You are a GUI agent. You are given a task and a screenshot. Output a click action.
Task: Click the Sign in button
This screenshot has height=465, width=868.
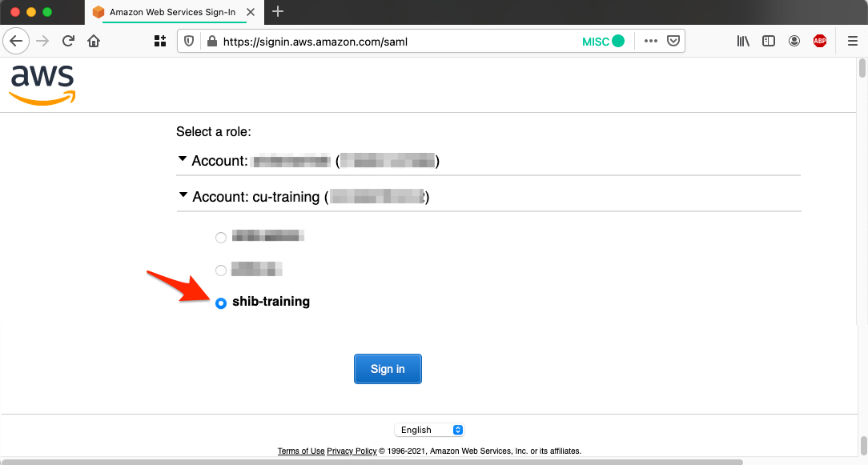(x=388, y=369)
